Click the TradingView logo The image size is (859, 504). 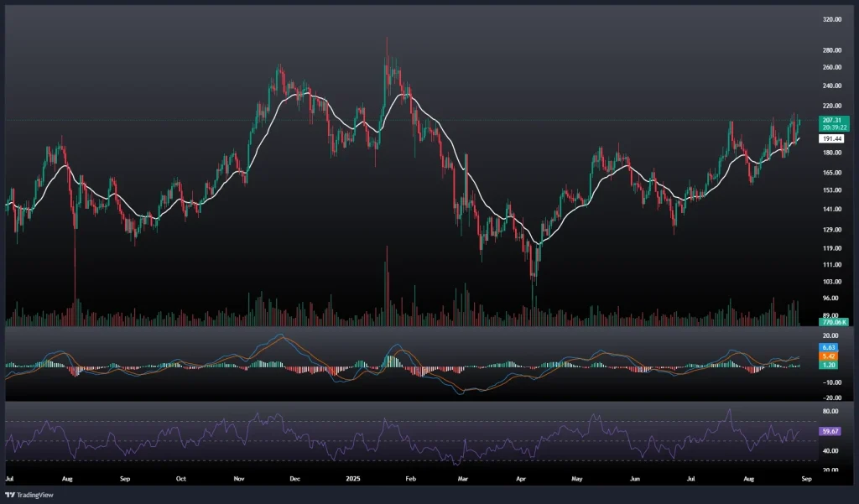pos(30,494)
